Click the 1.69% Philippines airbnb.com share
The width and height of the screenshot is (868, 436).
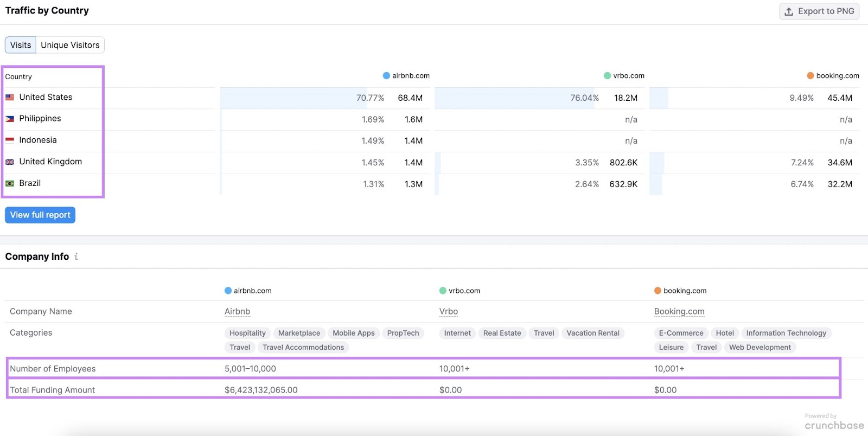click(x=373, y=120)
